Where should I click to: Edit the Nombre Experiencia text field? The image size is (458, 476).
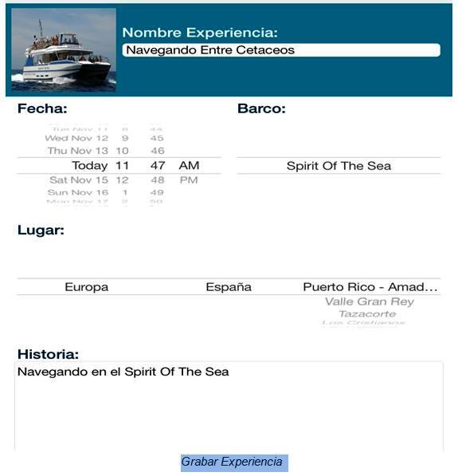coord(281,50)
